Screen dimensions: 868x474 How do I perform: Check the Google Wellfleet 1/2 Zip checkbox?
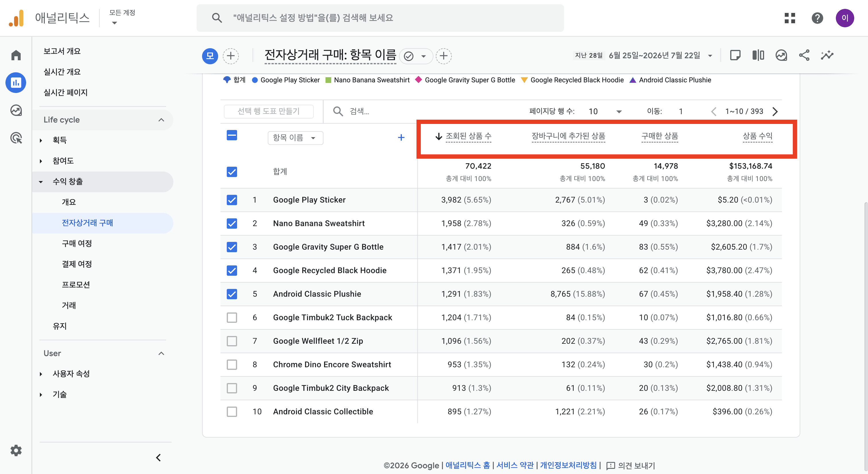click(x=232, y=341)
